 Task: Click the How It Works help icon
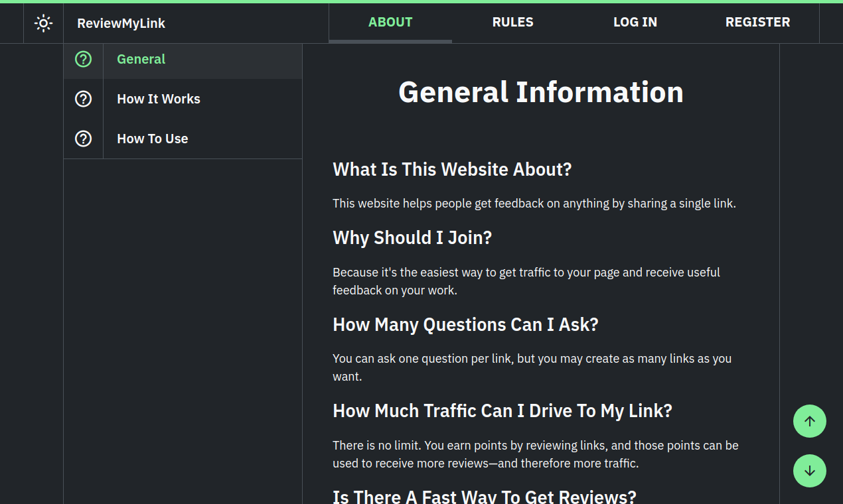tap(83, 99)
